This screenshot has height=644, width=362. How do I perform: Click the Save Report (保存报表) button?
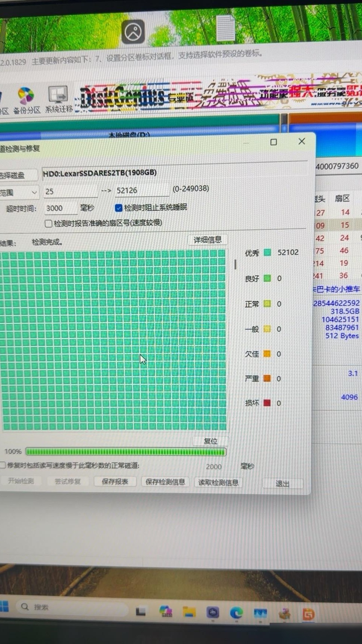[115, 482]
